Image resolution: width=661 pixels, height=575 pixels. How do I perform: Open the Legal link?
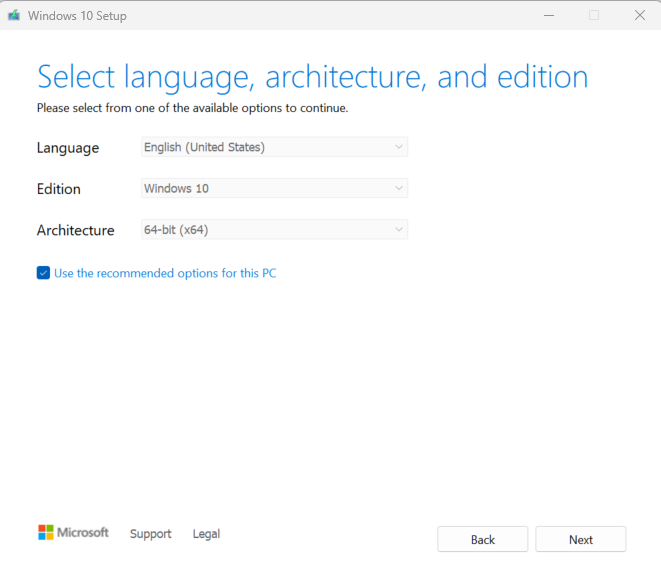(206, 534)
